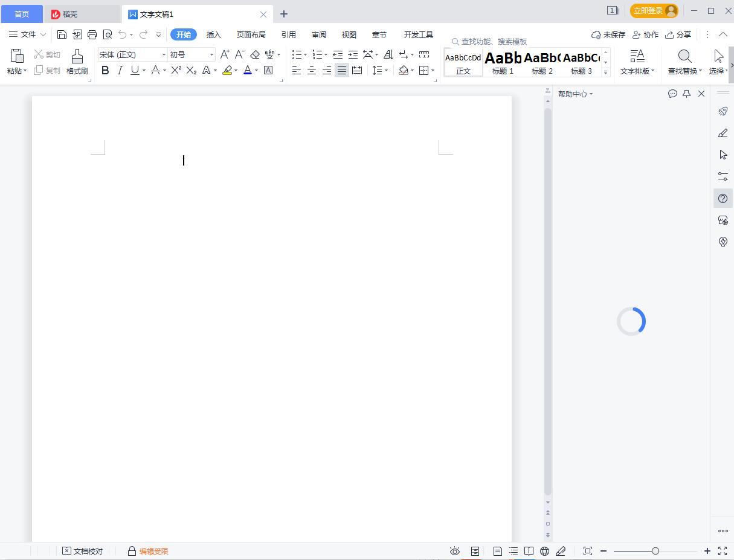Screen dimensions: 734x560
Task: Switch to the 插入 ribbon tab
Action: point(213,34)
